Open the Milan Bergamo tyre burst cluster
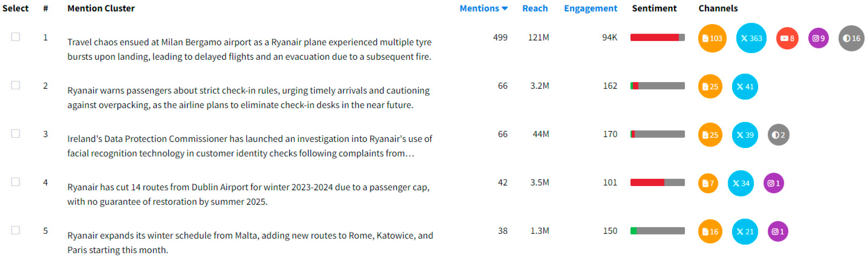 pos(249,49)
